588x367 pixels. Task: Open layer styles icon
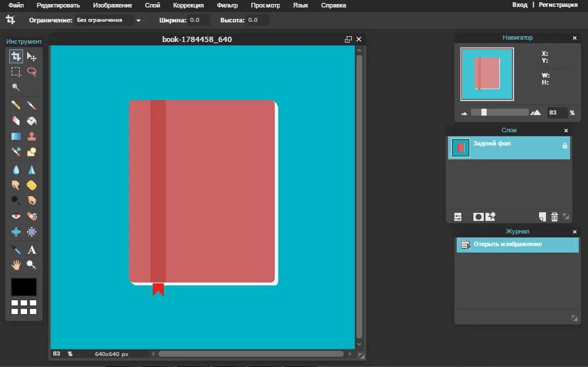pos(491,216)
